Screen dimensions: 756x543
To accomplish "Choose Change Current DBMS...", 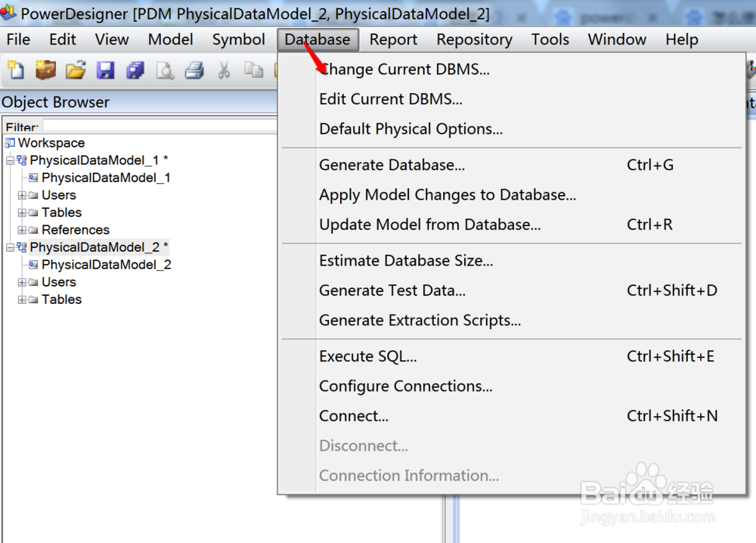I will click(512, 70).
